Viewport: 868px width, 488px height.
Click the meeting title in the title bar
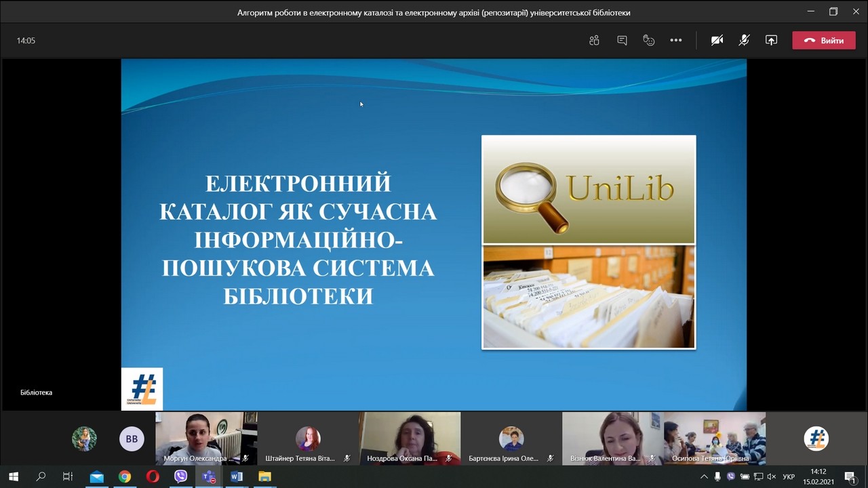pyautogui.click(x=434, y=12)
